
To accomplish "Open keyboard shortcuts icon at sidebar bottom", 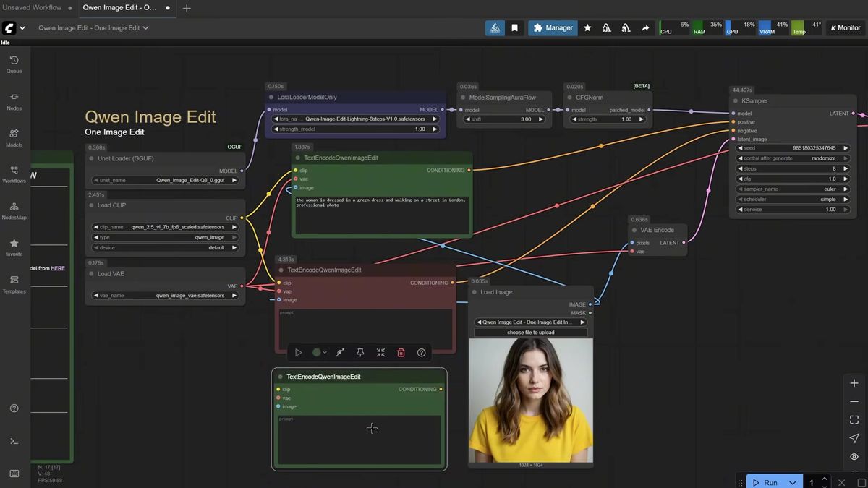I will pyautogui.click(x=14, y=474).
